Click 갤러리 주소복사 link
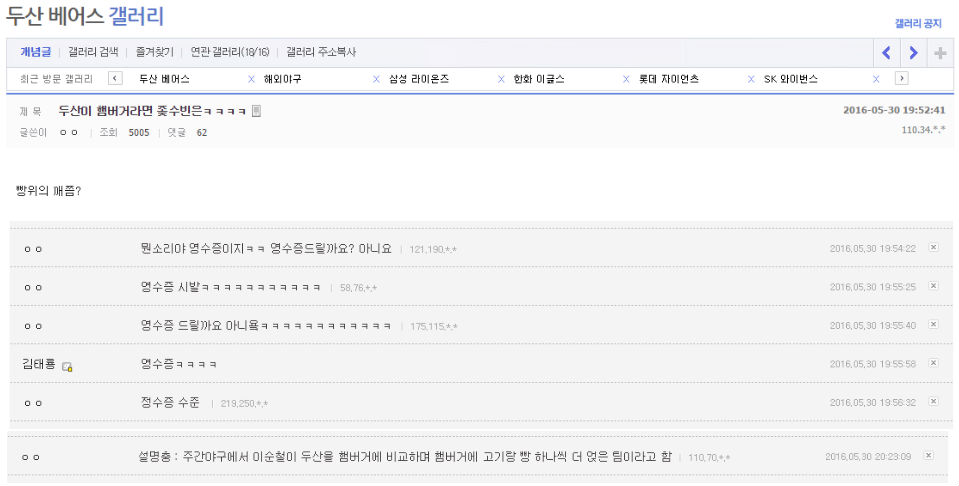Screen dimensions: 959x486 [320, 52]
